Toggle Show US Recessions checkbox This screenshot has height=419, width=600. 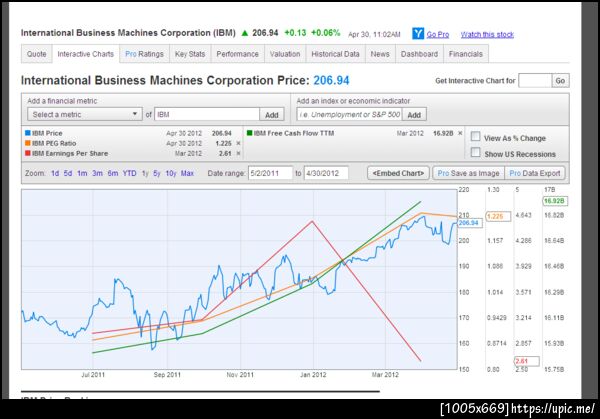pyautogui.click(x=475, y=152)
